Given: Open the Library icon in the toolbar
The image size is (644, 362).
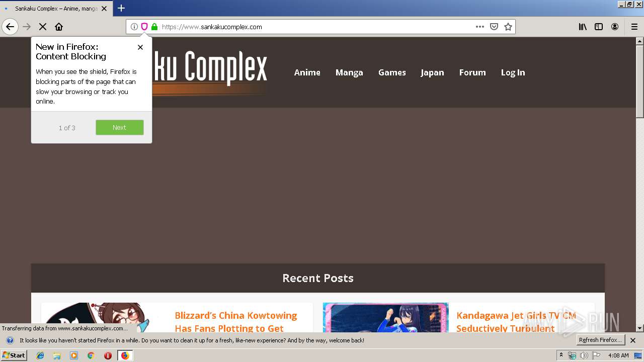Looking at the screenshot, I should [x=583, y=27].
